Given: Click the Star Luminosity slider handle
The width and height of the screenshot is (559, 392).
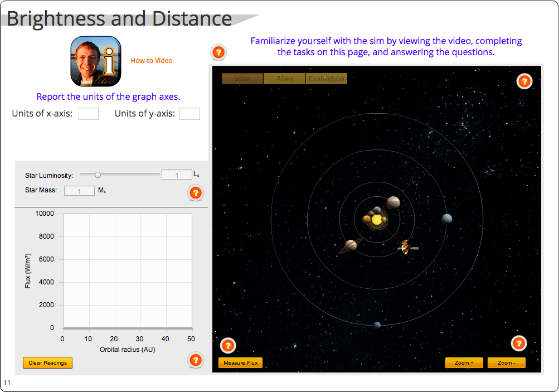Looking at the screenshot, I should [98, 175].
